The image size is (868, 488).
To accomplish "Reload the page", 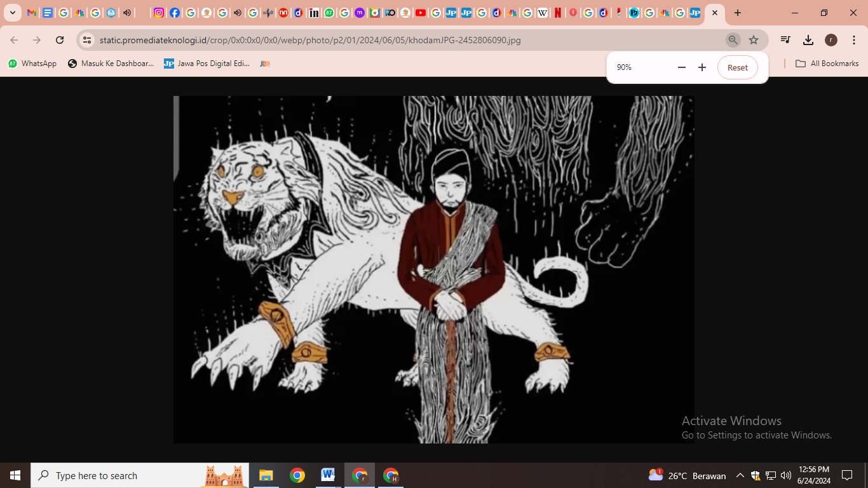I will (60, 40).
